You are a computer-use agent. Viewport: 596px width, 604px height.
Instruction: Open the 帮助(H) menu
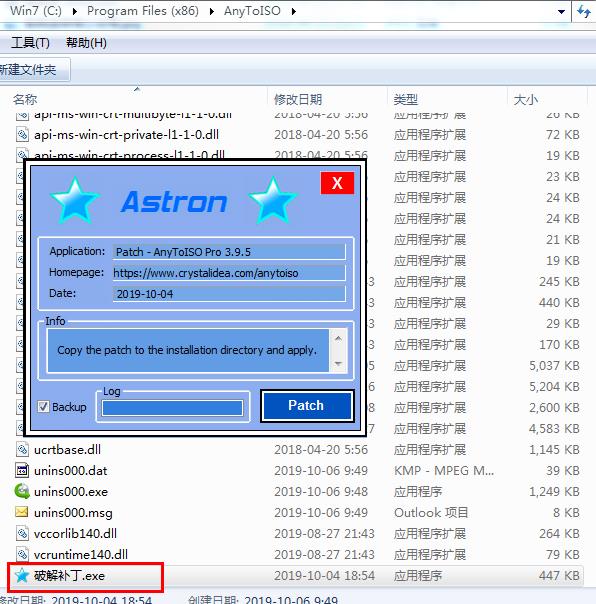(x=86, y=42)
